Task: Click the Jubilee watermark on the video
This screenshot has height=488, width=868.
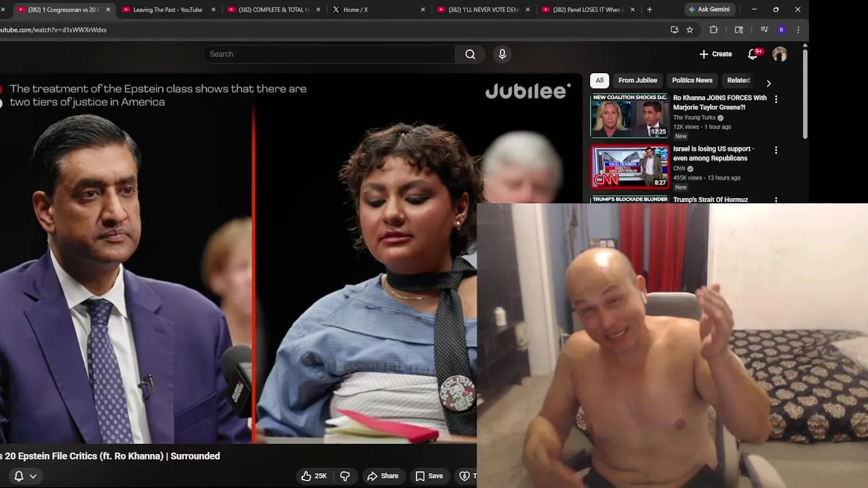Action: 528,91
